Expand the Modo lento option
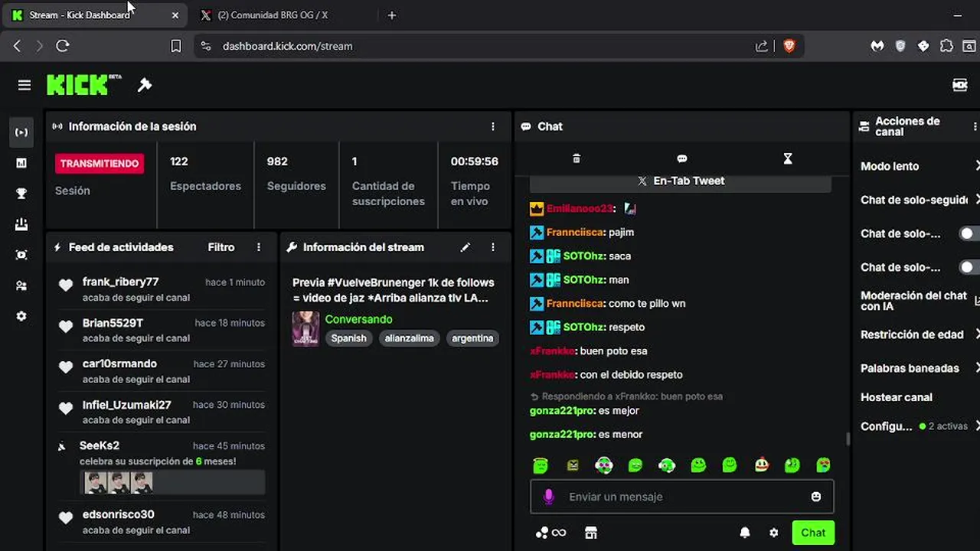Image resolution: width=980 pixels, height=551 pixels. coord(919,166)
